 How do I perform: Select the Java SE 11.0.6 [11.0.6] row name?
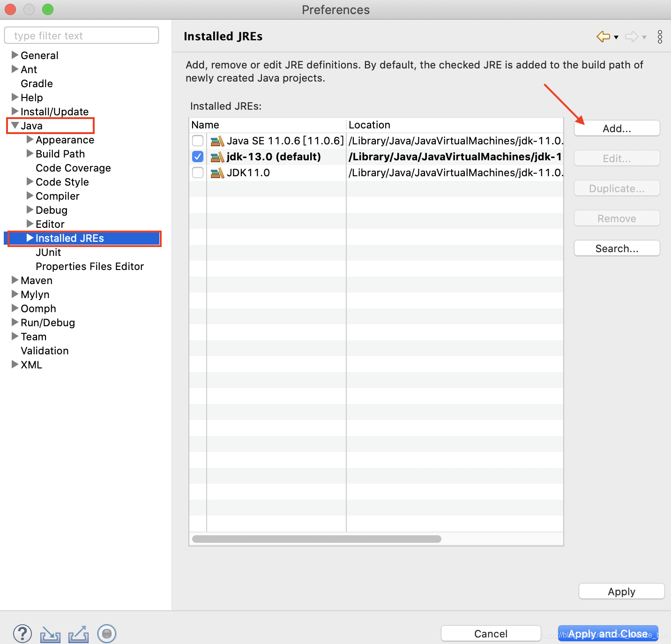[x=285, y=141]
